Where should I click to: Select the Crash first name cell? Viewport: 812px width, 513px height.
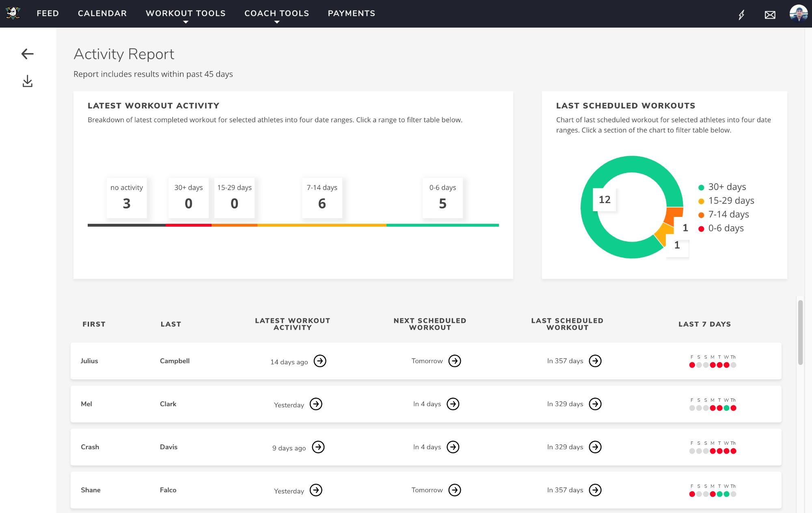(x=90, y=447)
